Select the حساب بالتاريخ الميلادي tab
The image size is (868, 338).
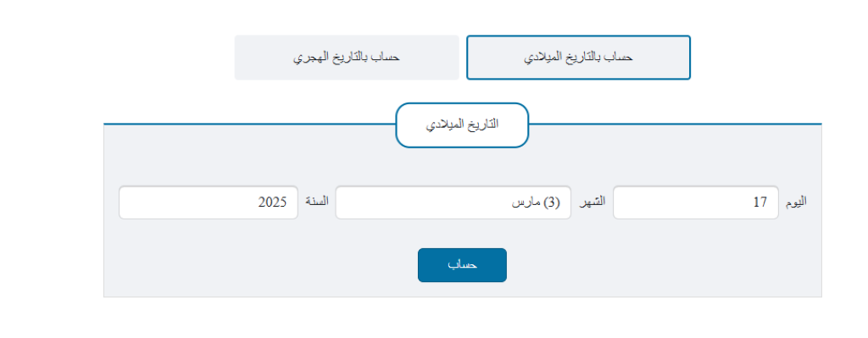pos(578,58)
